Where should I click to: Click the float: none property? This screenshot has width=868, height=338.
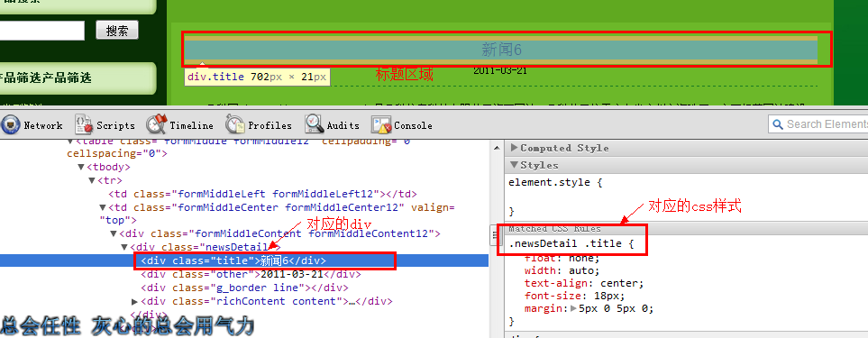[562, 259]
